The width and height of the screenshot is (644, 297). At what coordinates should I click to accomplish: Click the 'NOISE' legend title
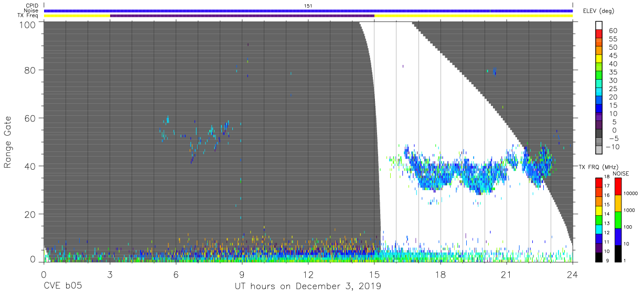click(621, 173)
